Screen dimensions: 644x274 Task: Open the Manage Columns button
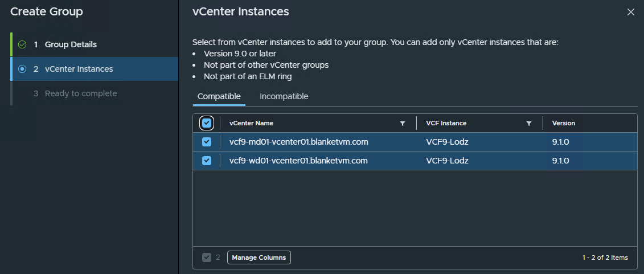(x=259, y=257)
